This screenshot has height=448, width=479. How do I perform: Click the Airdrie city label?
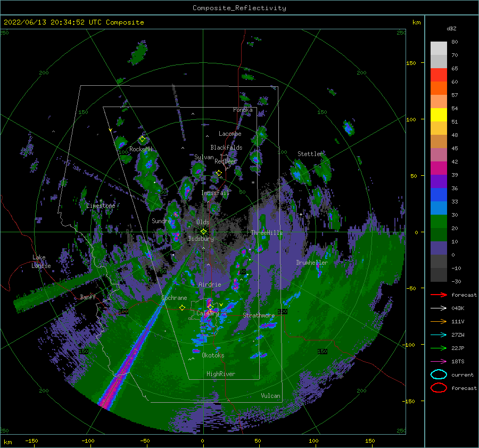click(210, 284)
